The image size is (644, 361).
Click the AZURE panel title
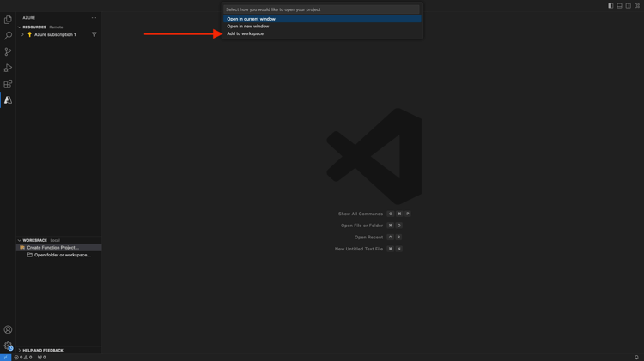pyautogui.click(x=28, y=18)
